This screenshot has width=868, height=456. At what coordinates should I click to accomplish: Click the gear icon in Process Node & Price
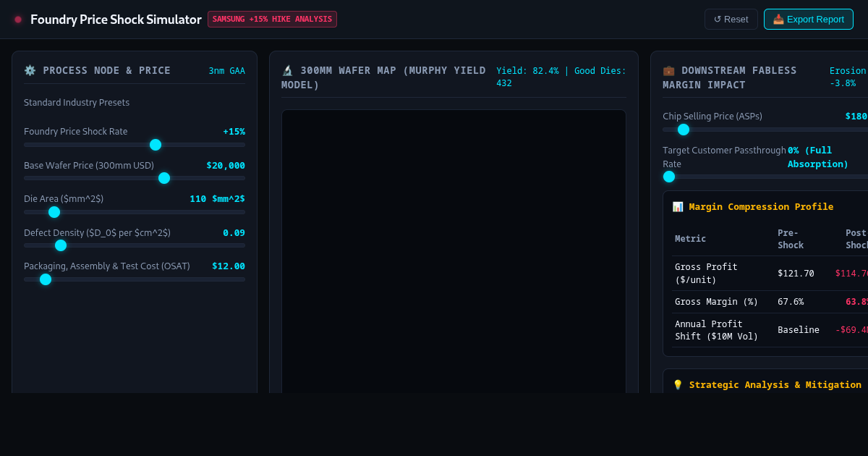[30, 70]
